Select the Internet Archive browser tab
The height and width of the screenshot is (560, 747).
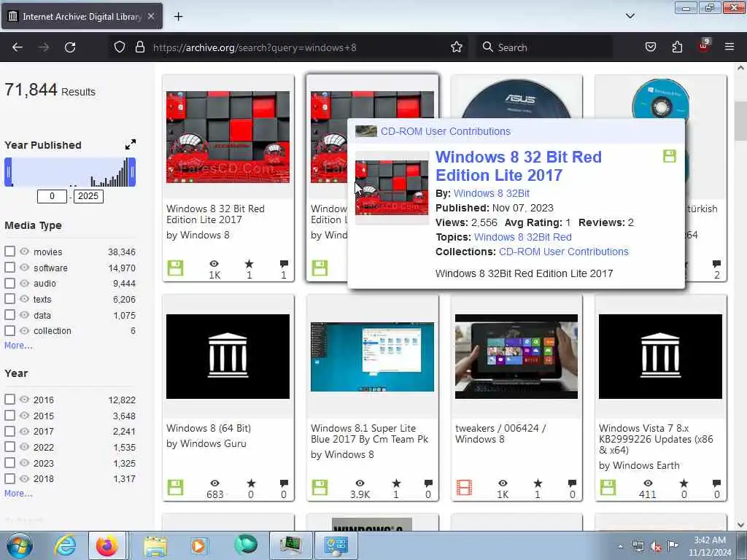[x=82, y=16]
